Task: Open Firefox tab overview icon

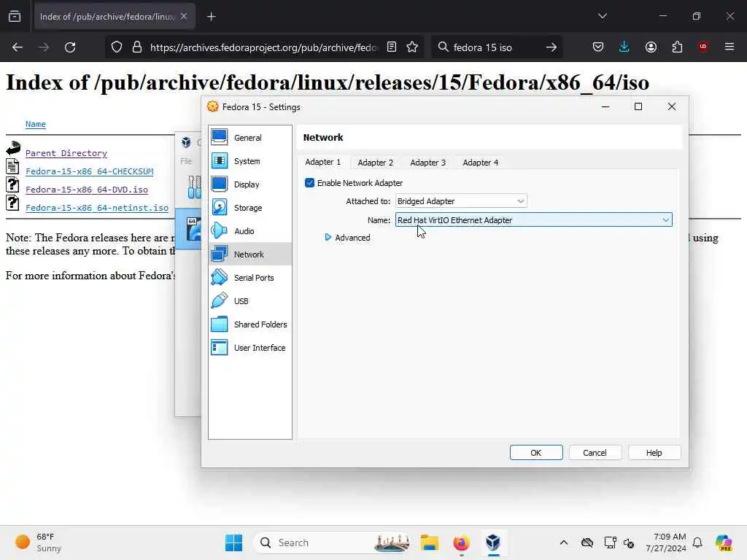Action: [x=15, y=17]
